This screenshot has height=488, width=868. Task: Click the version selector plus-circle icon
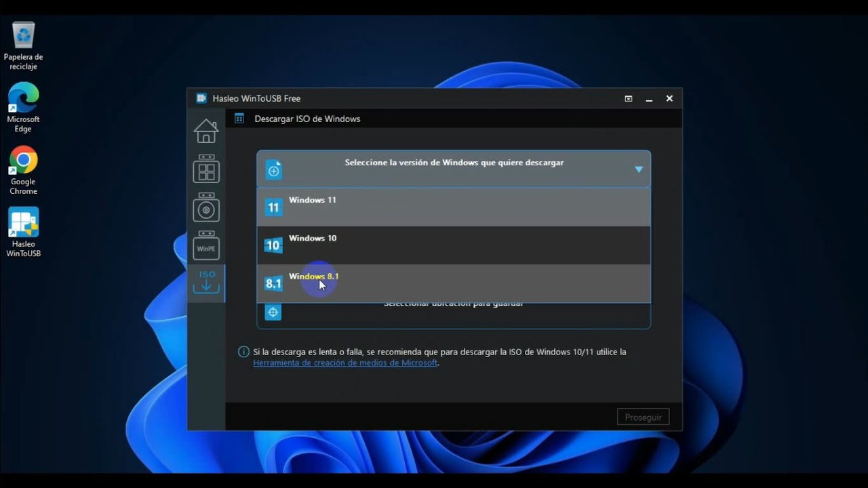tap(273, 171)
